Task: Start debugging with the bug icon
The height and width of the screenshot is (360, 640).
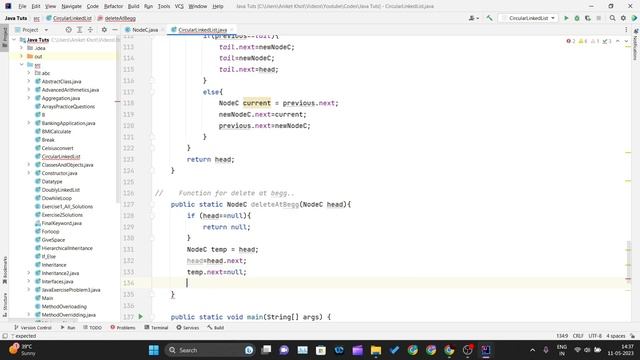Action: tap(577, 18)
